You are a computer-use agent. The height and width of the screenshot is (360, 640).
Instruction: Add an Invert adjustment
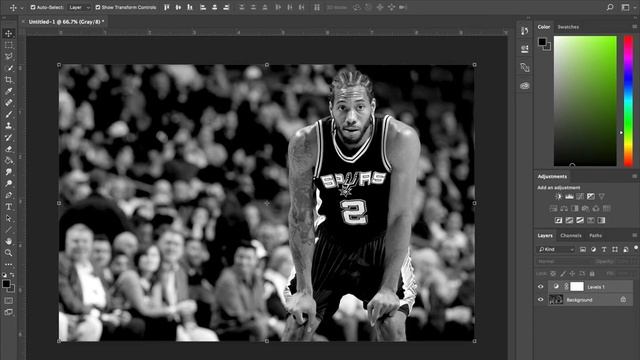coord(558,220)
